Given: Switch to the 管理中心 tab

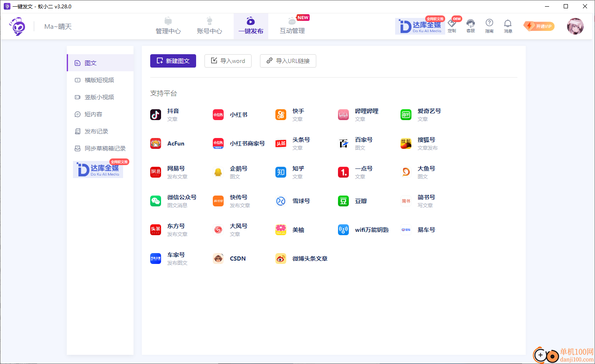Looking at the screenshot, I should 168,26.
